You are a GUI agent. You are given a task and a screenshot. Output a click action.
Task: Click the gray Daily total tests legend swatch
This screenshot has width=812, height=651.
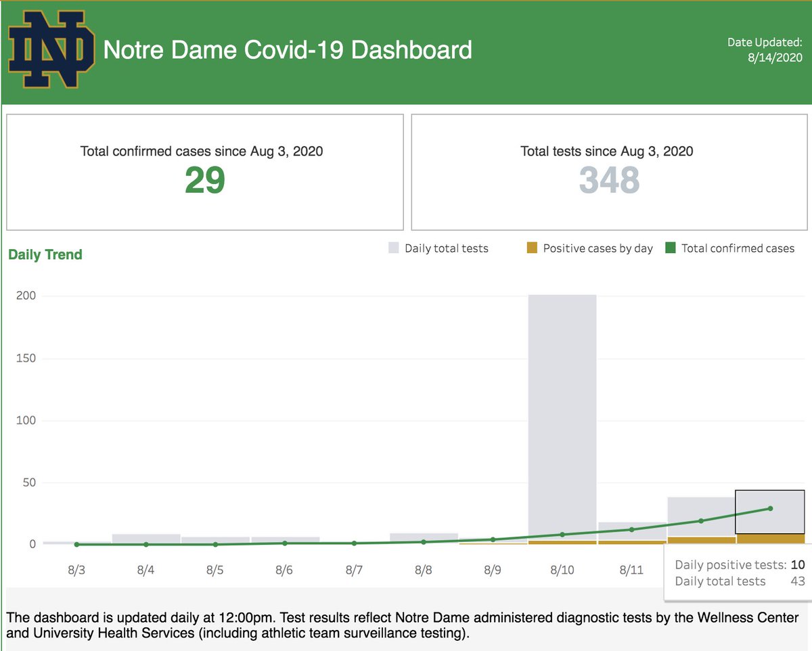point(394,248)
